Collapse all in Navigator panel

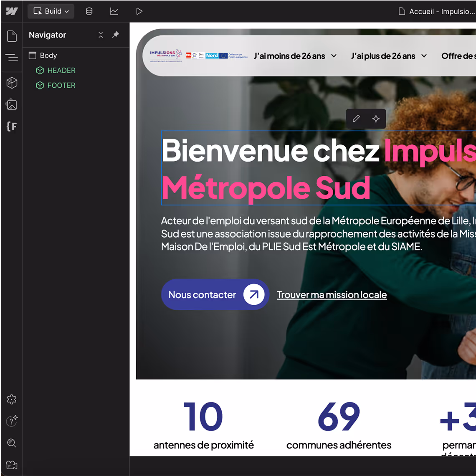[101, 35]
